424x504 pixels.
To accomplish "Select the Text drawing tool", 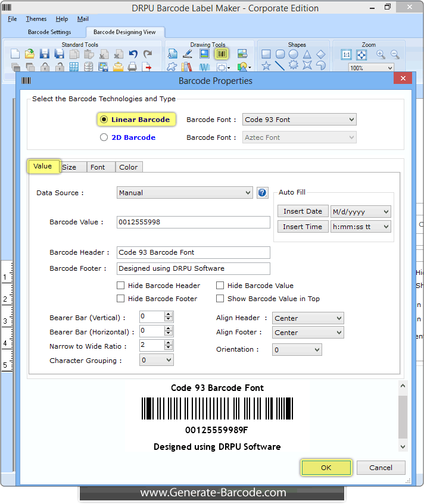I will point(173,54).
